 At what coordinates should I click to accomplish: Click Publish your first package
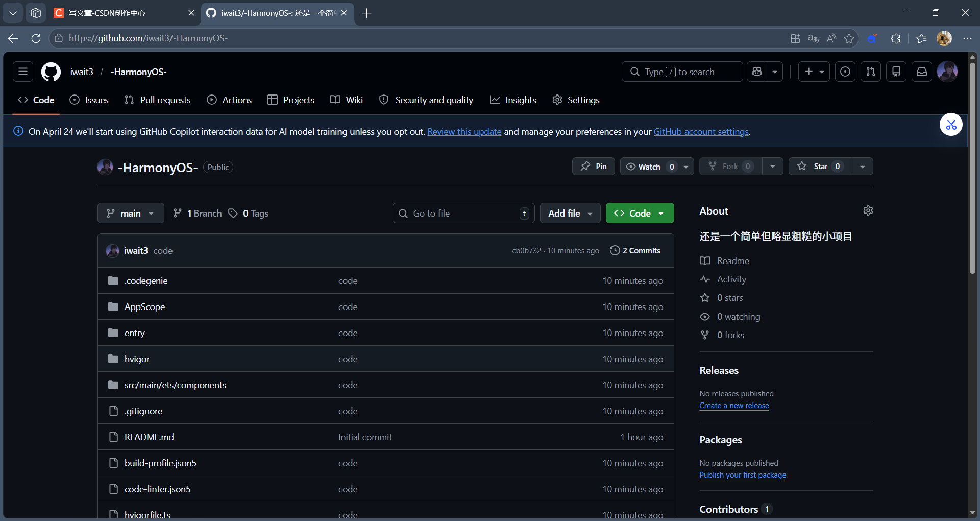point(743,475)
